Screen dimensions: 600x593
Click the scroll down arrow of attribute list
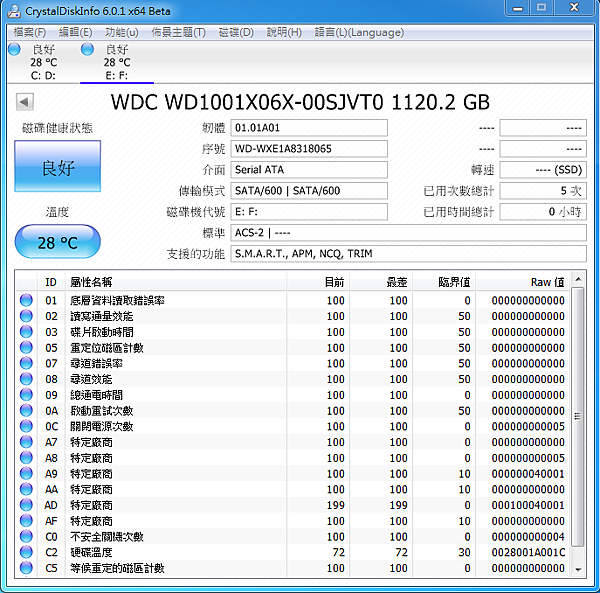[x=578, y=570]
